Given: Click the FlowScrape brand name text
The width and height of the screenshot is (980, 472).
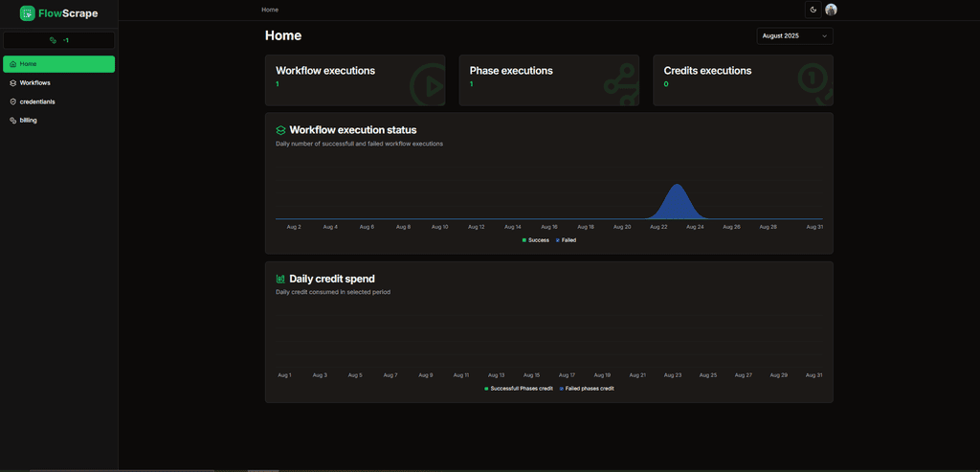Looking at the screenshot, I should [x=68, y=13].
